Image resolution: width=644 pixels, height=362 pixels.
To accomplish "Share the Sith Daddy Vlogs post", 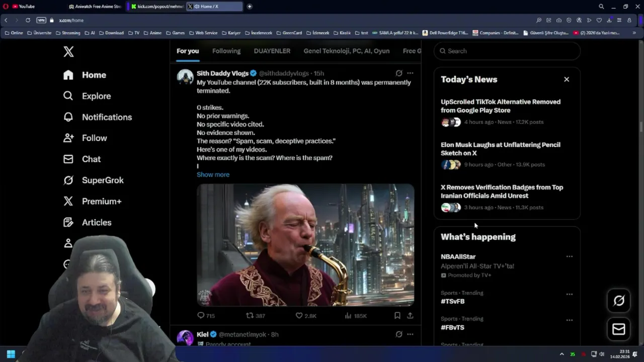I will [410, 316].
